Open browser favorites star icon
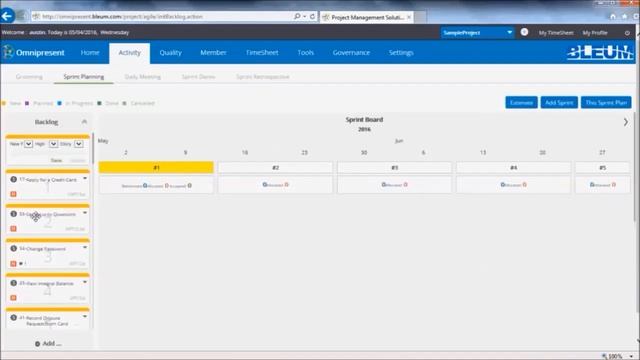This screenshot has width=640, height=360. [624, 16]
